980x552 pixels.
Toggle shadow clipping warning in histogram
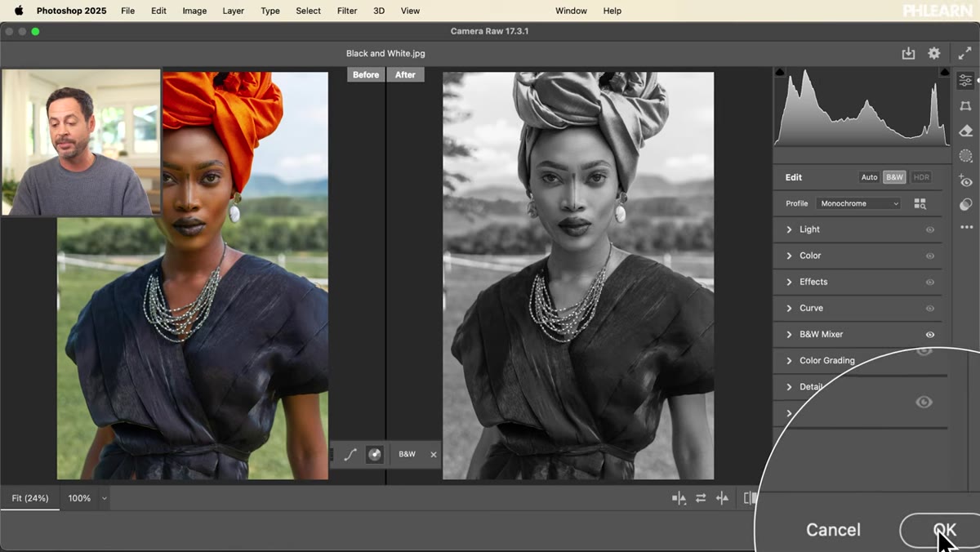tap(779, 73)
